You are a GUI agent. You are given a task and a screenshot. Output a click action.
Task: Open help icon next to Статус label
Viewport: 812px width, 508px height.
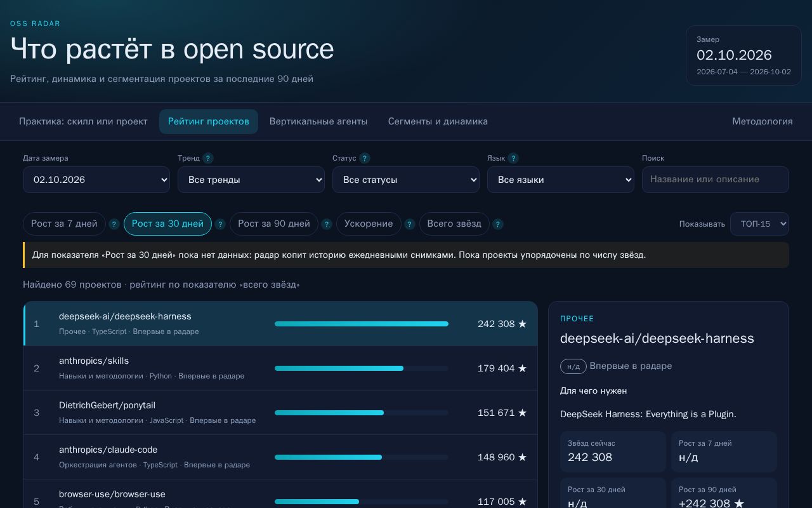point(365,158)
